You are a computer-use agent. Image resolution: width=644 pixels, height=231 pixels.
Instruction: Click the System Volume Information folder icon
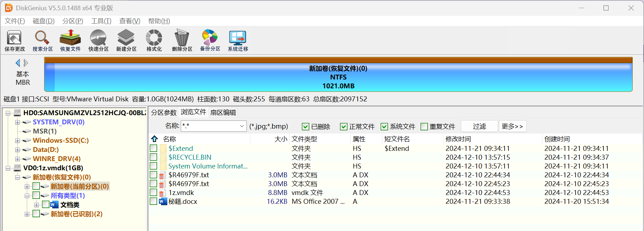[163, 166]
